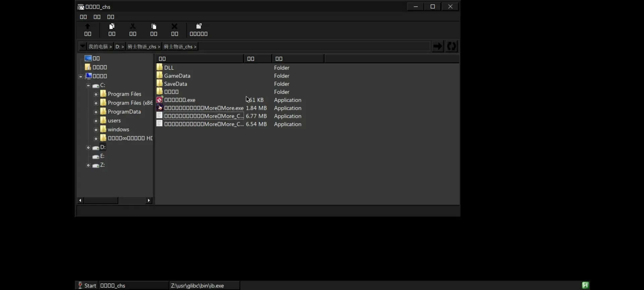
Task: Select the documents folder icon below Desktop
Action: pyautogui.click(x=88, y=67)
